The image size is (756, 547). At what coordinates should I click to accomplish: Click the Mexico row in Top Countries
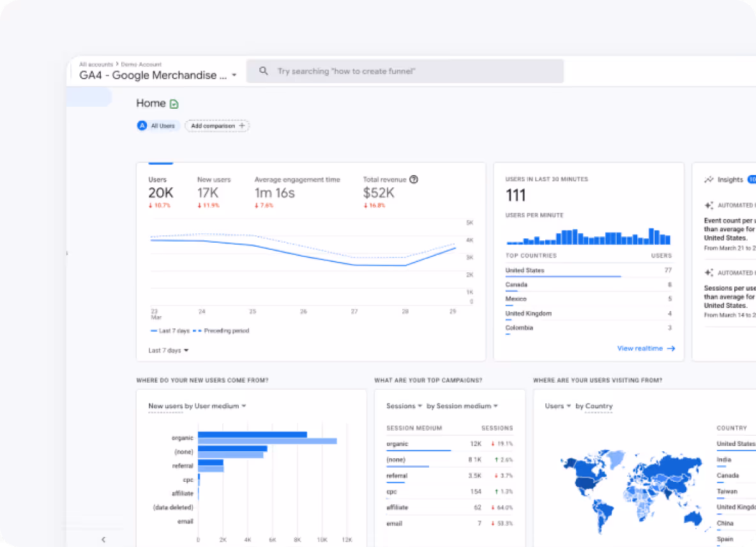(x=588, y=300)
